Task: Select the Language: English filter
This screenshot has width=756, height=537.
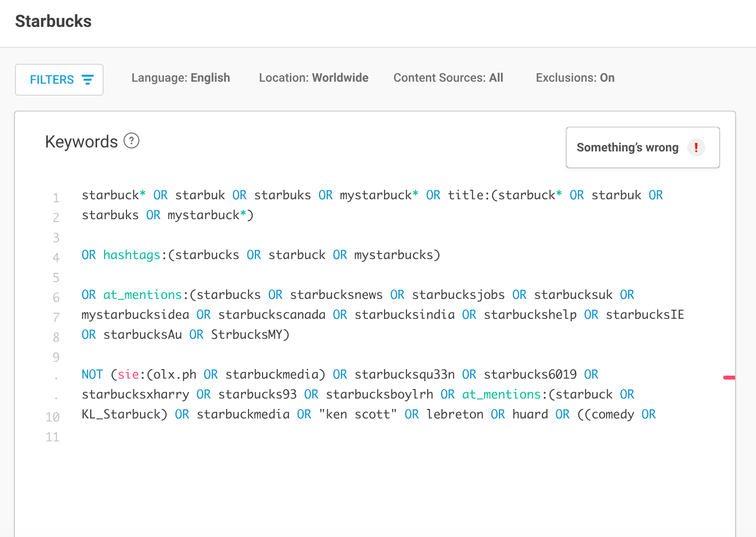Action: pos(181,78)
